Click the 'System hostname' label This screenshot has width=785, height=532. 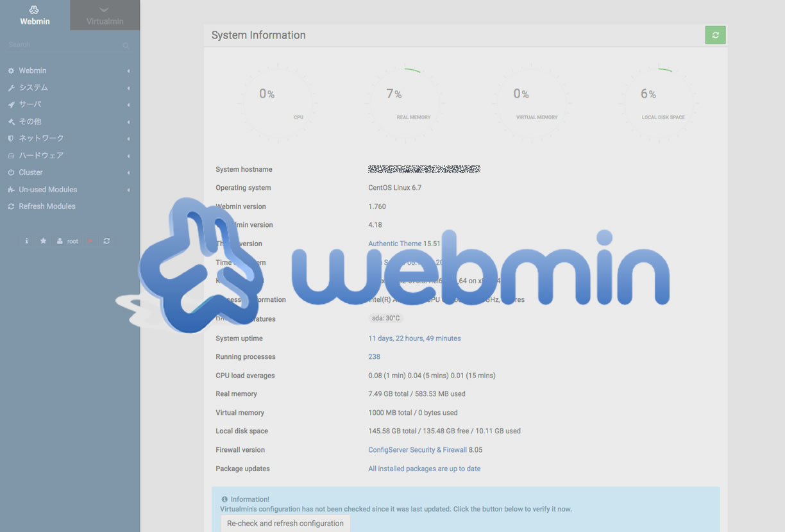click(x=244, y=169)
